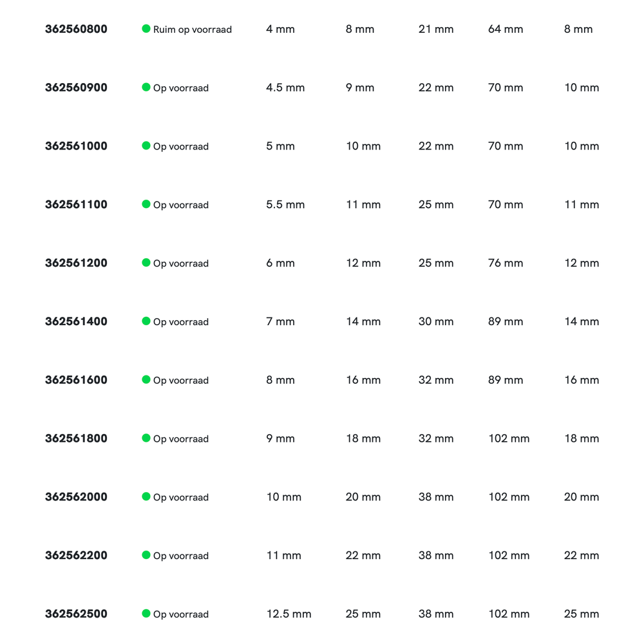The image size is (644, 644).
Task: Click the green status dot beside 362560900
Action: (x=146, y=88)
